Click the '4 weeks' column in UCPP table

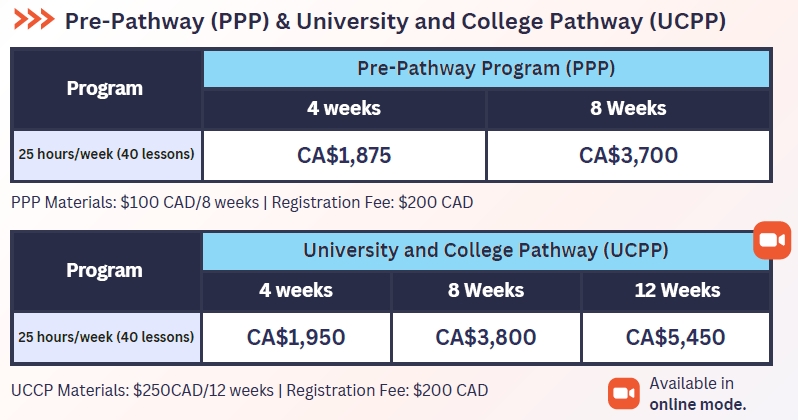[x=296, y=291]
